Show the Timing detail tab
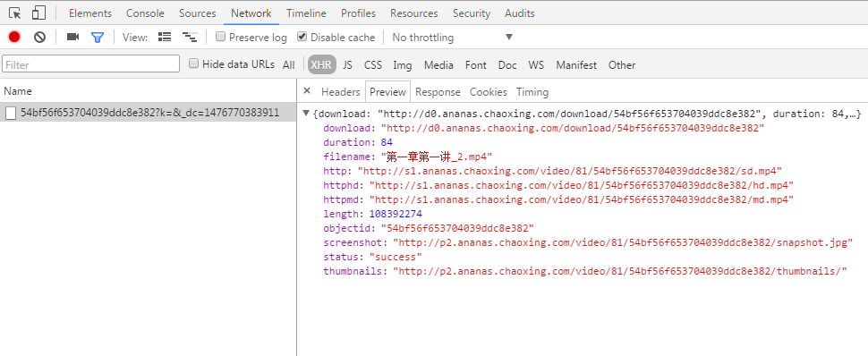Image resolution: width=868 pixels, height=356 pixels. point(532,92)
